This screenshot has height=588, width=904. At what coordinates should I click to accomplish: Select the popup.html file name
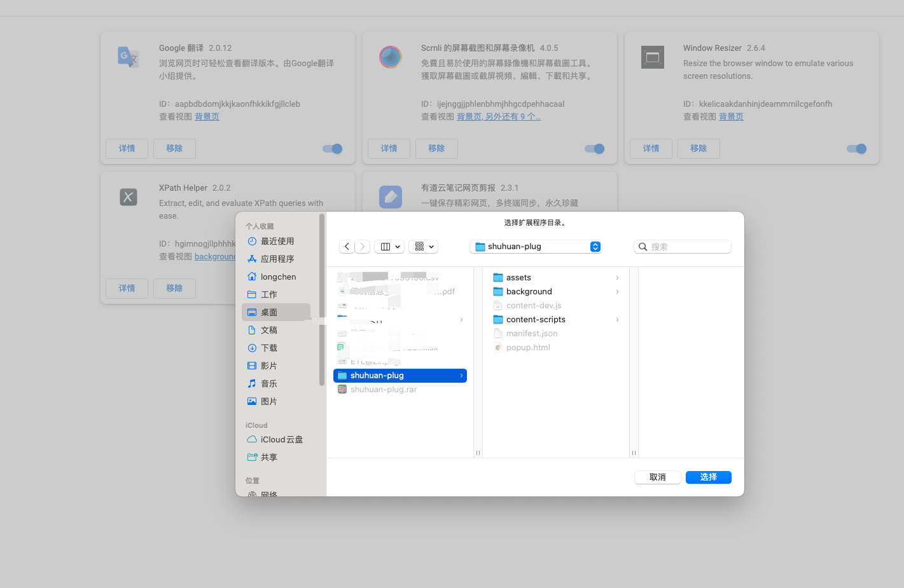point(528,348)
